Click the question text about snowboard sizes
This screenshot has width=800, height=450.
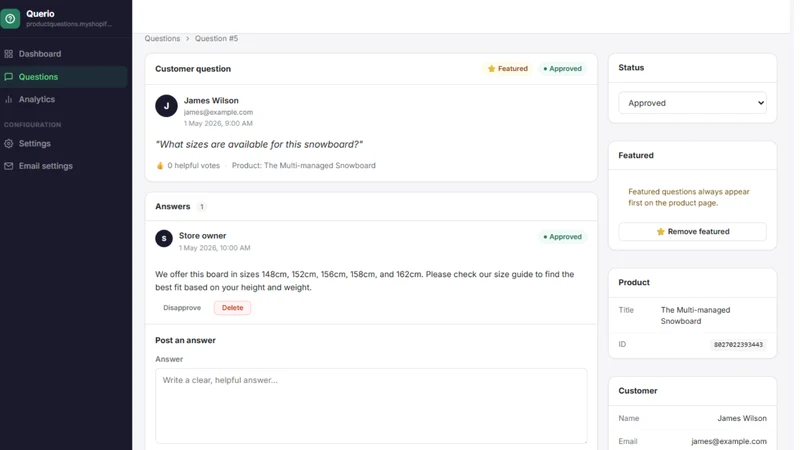tap(259, 144)
